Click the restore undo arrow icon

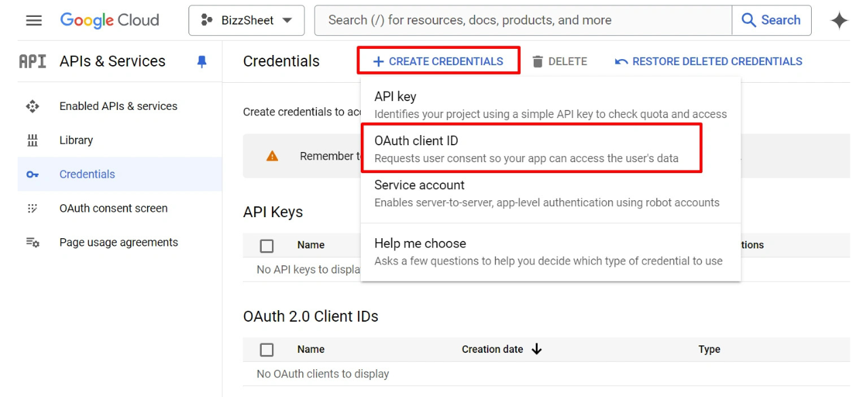pos(621,62)
